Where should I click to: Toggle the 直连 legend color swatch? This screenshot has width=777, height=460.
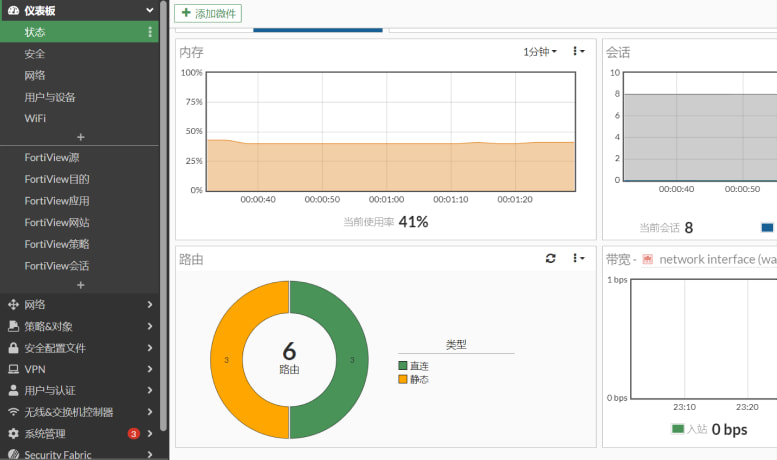403,367
